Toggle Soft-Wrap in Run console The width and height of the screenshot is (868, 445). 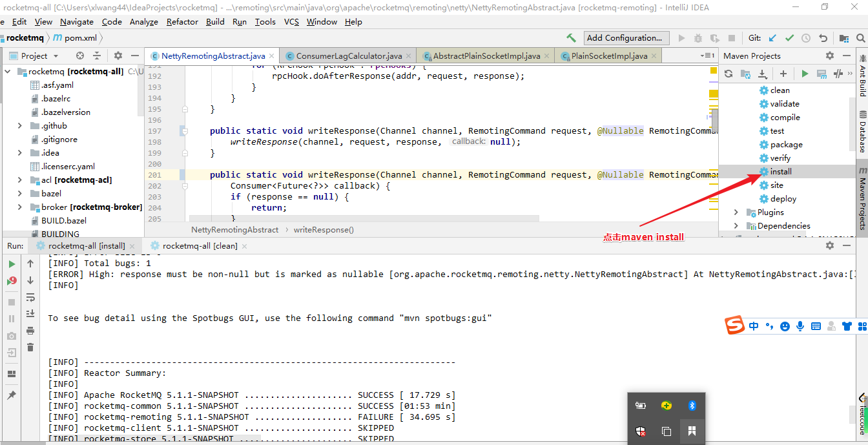(x=30, y=297)
